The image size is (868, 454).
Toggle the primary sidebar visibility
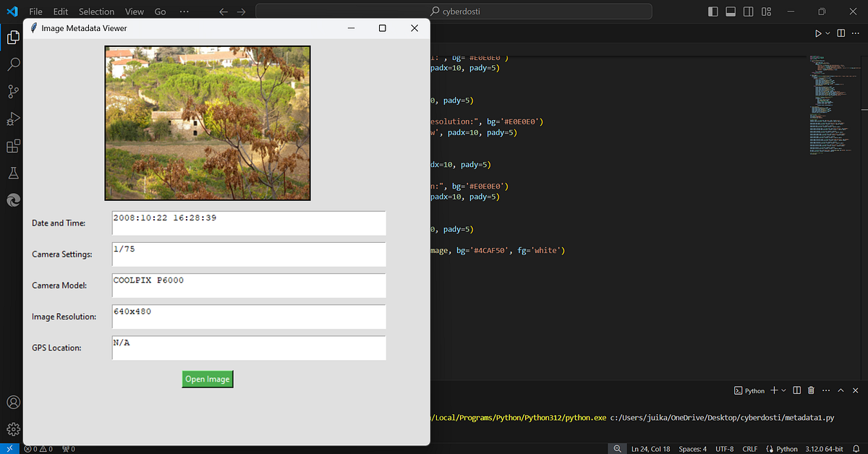tap(712, 12)
